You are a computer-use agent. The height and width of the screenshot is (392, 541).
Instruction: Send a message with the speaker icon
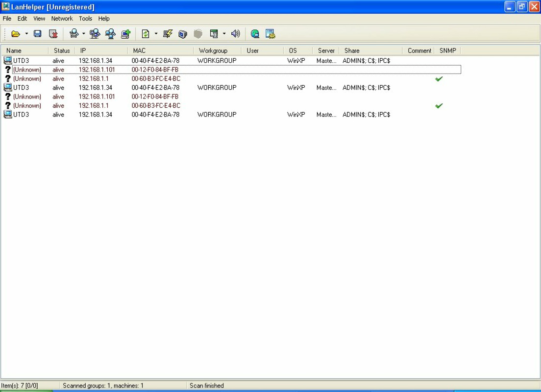point(235,34)
